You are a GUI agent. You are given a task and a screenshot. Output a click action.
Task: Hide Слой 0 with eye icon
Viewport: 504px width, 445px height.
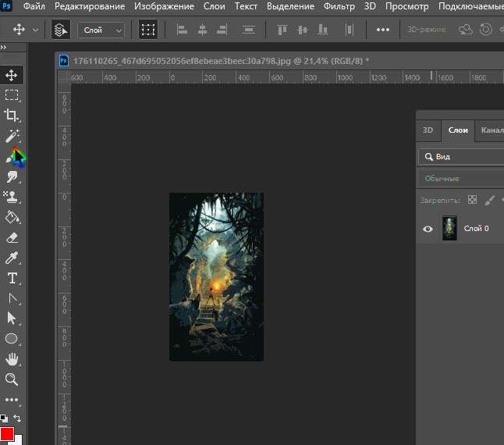tap(428, 229)
